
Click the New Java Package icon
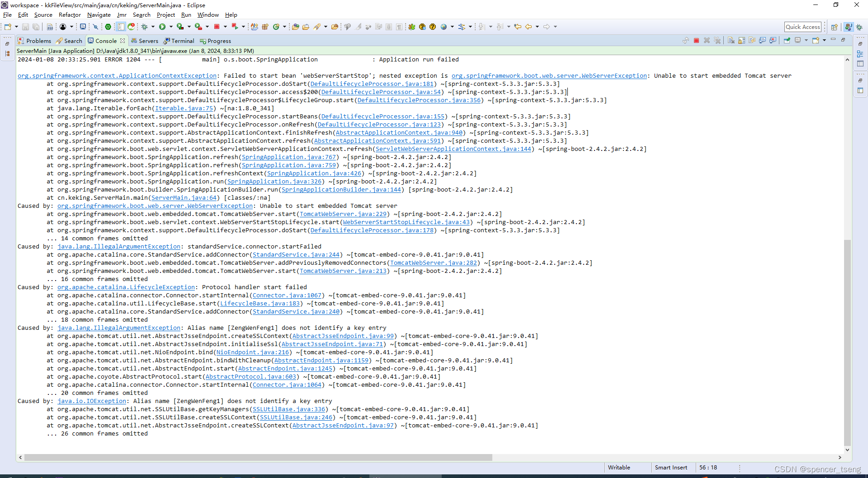click(x=265, y=27)
